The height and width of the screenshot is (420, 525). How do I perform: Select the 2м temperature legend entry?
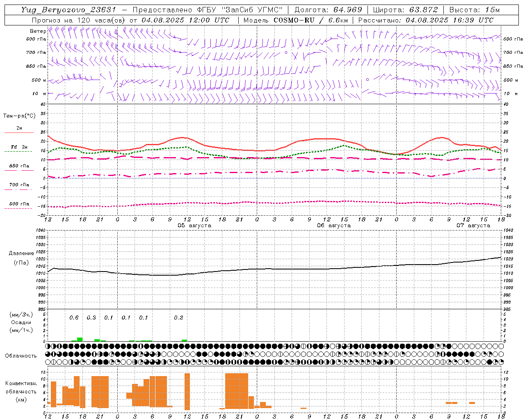[x=19, y=128]
